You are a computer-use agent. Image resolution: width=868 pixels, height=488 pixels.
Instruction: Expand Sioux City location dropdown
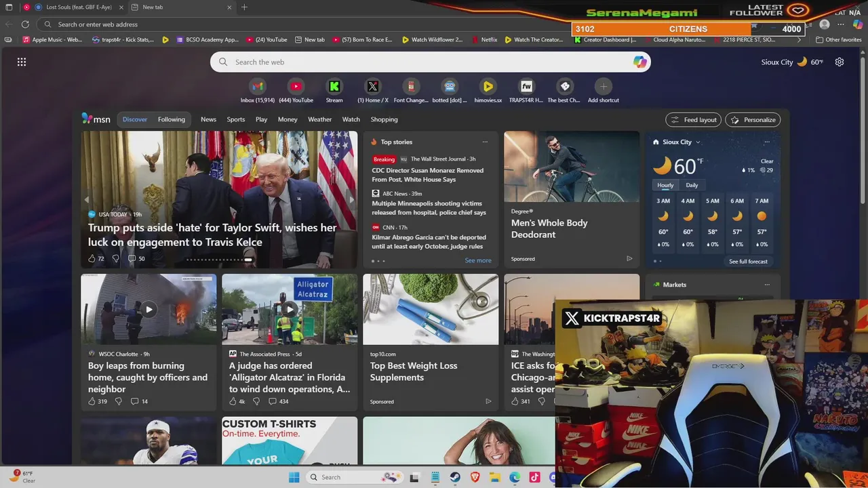click(x=698, y=142)
